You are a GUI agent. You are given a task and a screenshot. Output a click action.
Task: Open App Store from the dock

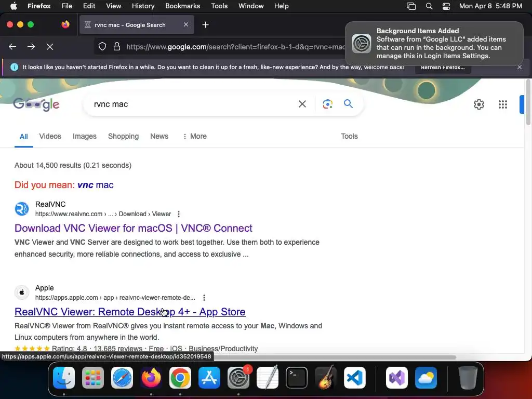(209, 378)
